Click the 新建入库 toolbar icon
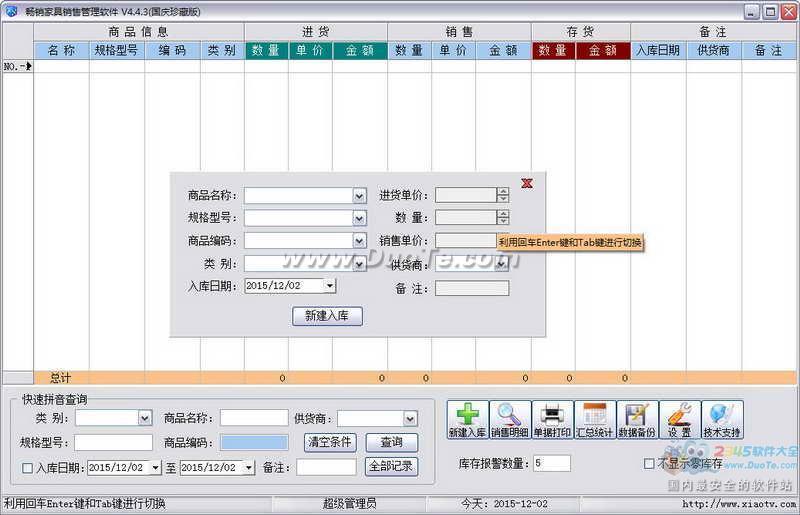Image resolution: width=800 pixels, height=515 pixels. tap(467, 420)
